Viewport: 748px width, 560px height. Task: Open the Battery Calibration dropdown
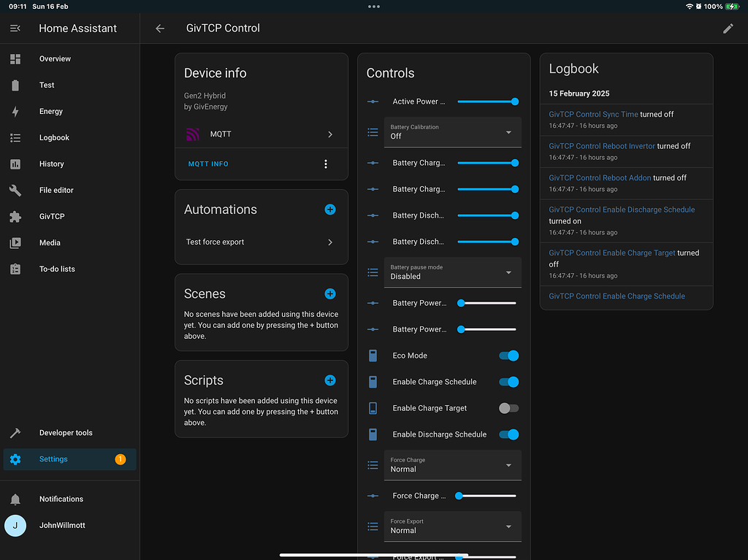(452, 132)
